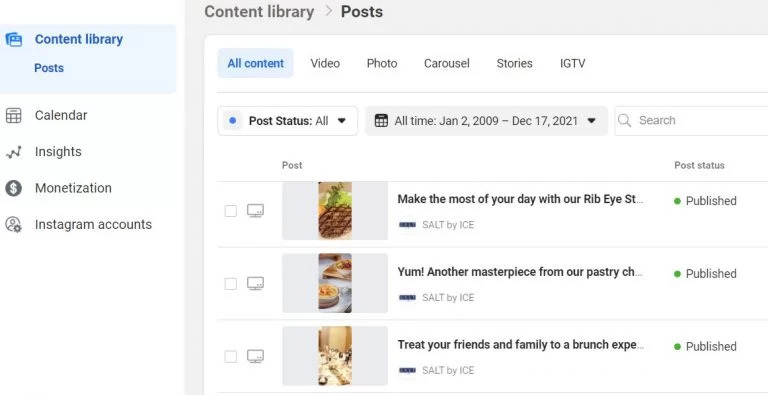This screenshot has width=768, height=395.
Task: Click inside the Search input field
Action: pos(691,121)
